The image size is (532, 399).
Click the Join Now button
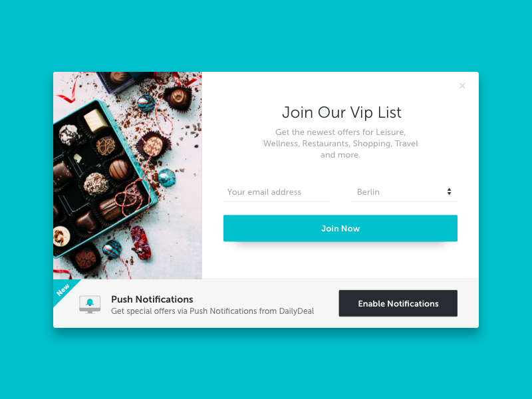(340, 228)
